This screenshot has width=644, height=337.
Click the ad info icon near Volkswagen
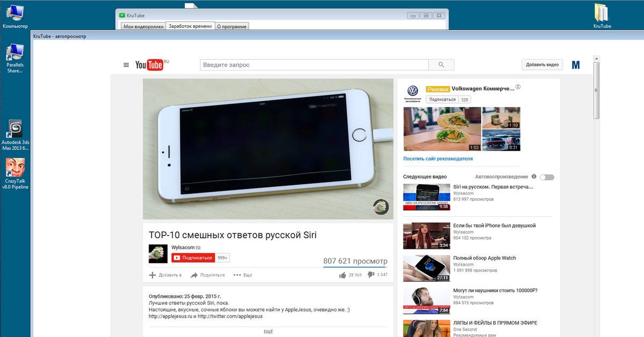point(518,87)
